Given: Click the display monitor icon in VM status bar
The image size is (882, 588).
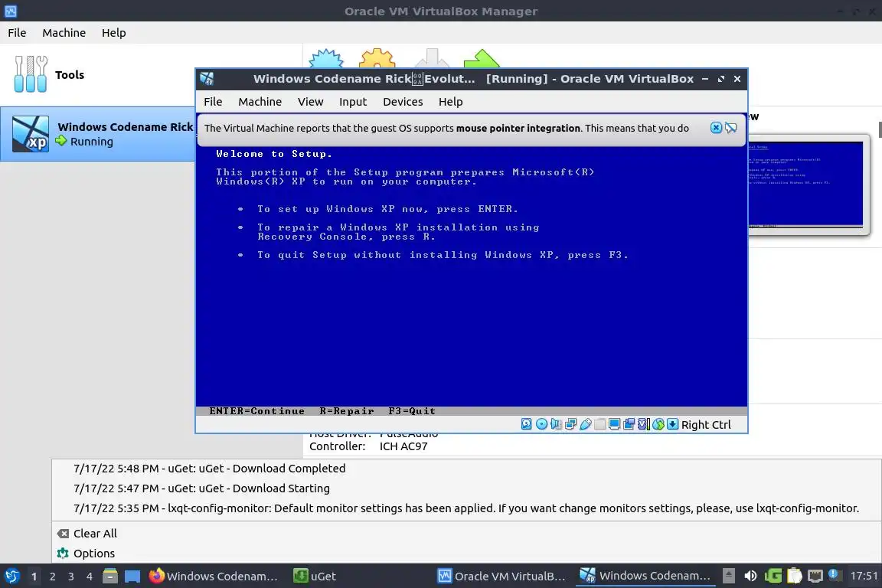Looking at the screenshot, I should [614, 424].
